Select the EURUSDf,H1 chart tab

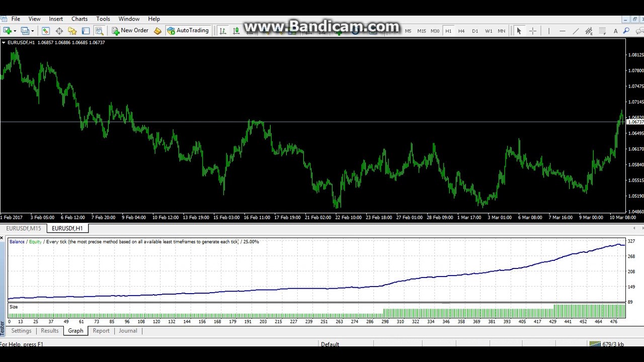67,228
